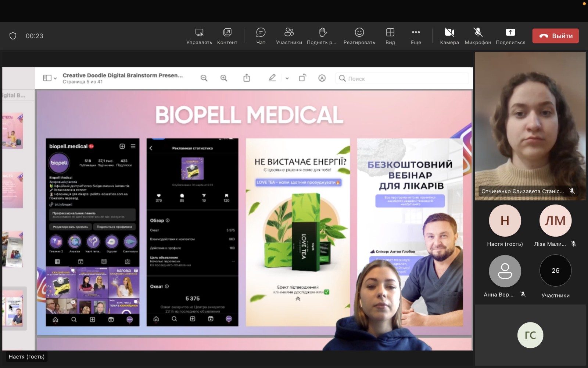Select the markup pen tool
Viewport: 588px width, 368px height.
(x=272, y=78)
